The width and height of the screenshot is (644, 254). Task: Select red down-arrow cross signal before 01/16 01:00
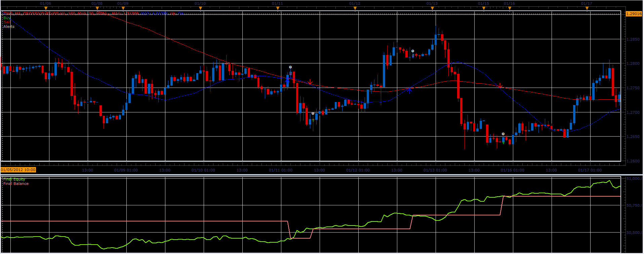coord(500,86)
